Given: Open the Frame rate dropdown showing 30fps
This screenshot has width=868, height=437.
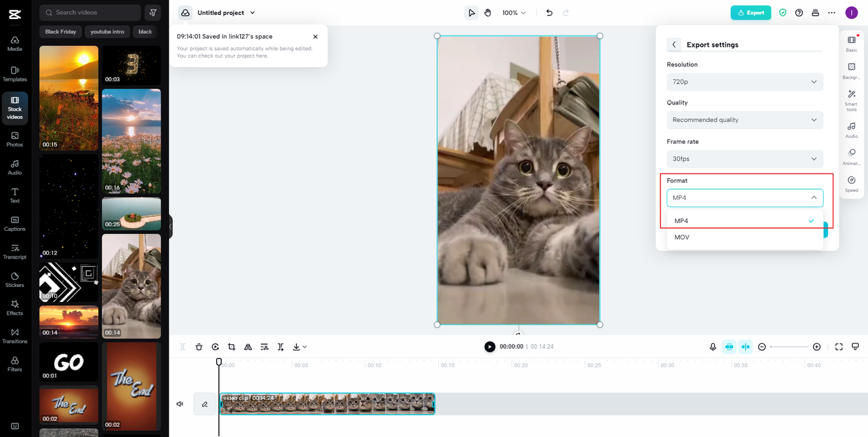Looking at the screenshot, I should (745, 158).
